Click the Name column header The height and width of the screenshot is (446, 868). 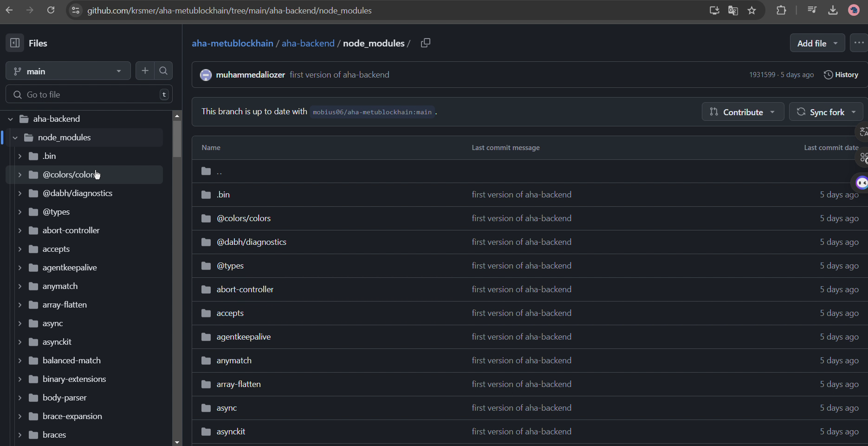tap(211, 148)
